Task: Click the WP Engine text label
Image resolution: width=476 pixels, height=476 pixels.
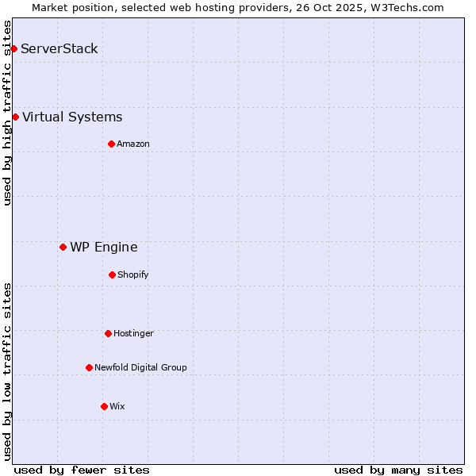Action: [103, 247]
